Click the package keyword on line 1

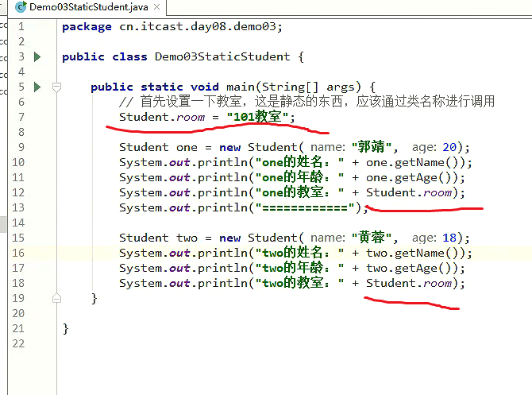[87, 27]
